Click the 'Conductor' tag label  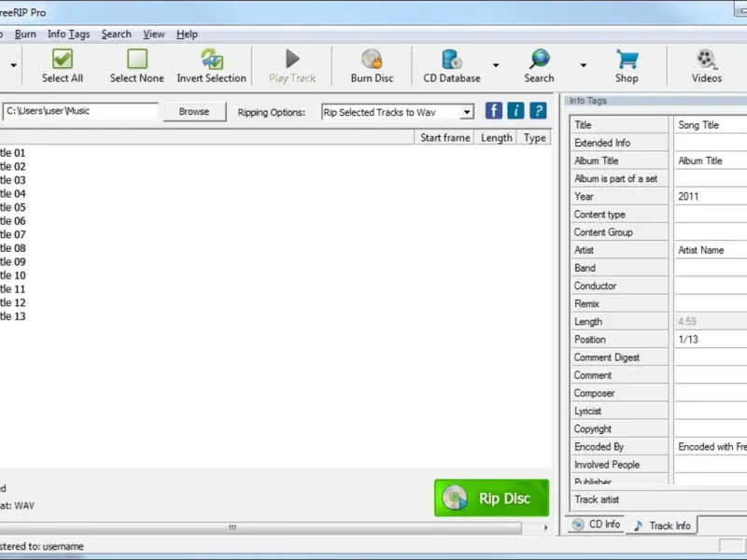pyautogui.click(x=595, y=286)
